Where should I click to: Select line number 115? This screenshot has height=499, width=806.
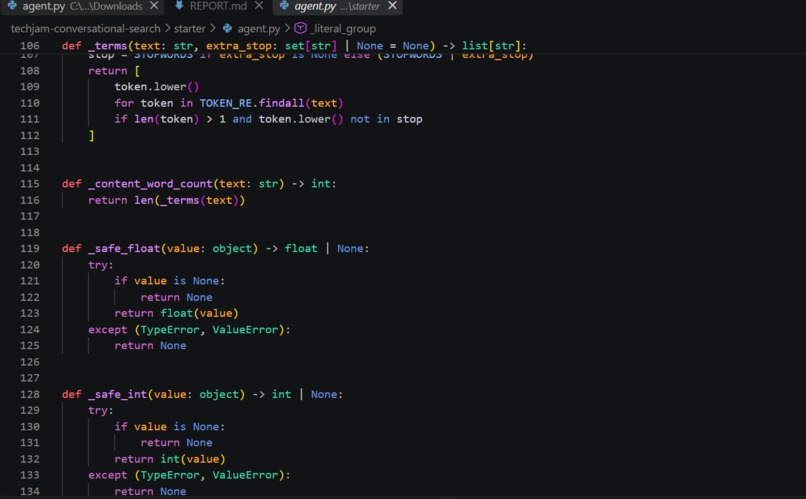coord(30,184)
